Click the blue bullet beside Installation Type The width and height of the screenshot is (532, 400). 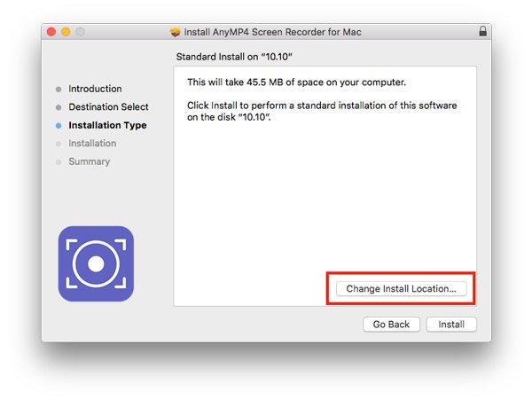[59, 126]
